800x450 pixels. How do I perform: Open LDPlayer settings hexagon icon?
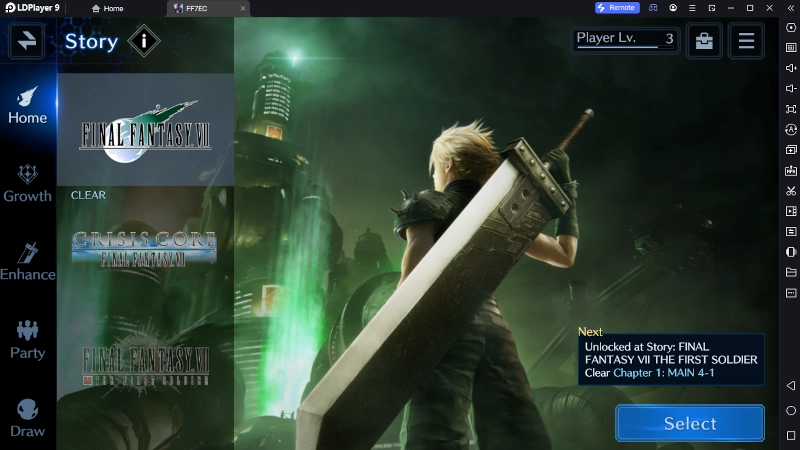tap(791, 28)
